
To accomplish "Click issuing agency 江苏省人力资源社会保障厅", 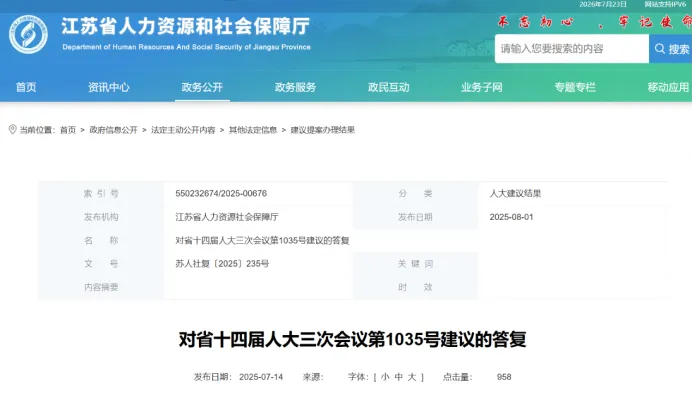I will point(227,217).
